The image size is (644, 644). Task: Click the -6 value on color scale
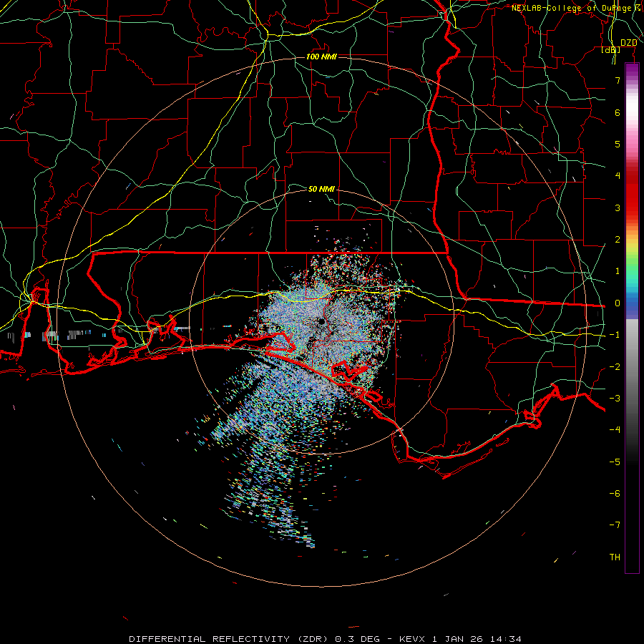coord(615,494)
